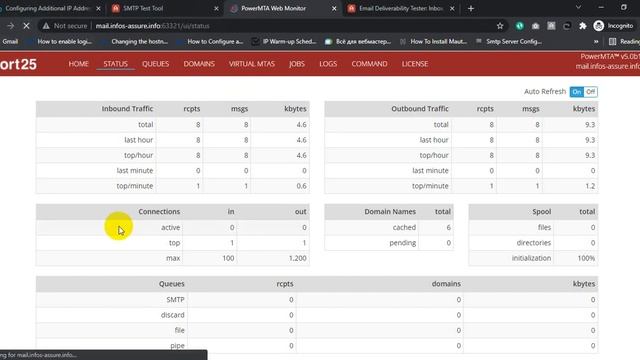The image size is (640, 360).
Task: Open the Gmail bookmark
Action: point(10,41)
